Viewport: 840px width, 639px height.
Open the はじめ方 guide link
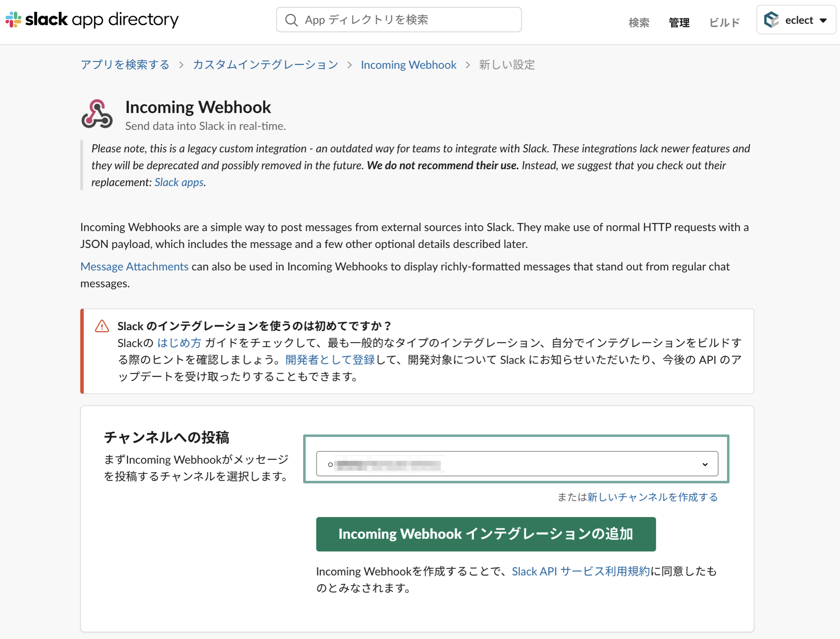[x=179, y=343]
